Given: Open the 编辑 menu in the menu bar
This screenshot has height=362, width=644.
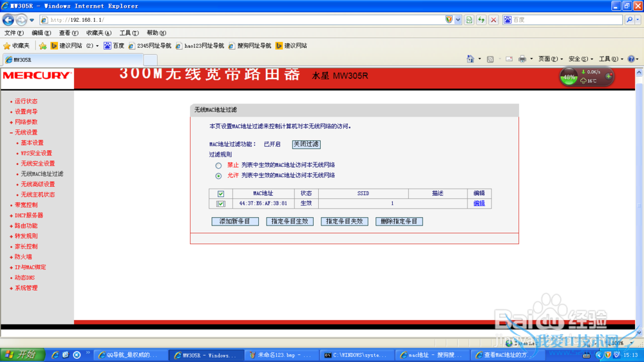Looking at the screenshot, I should tap(41, 33).
